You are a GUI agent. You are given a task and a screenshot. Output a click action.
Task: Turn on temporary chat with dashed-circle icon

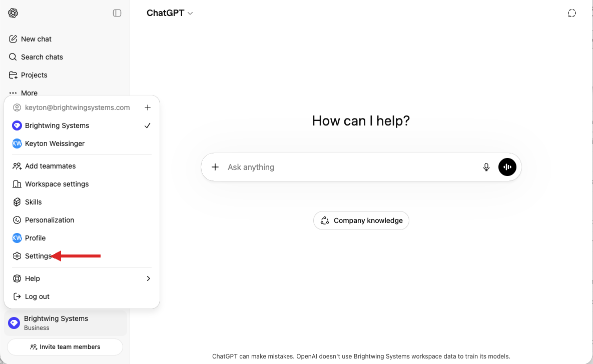click(571, 13)
